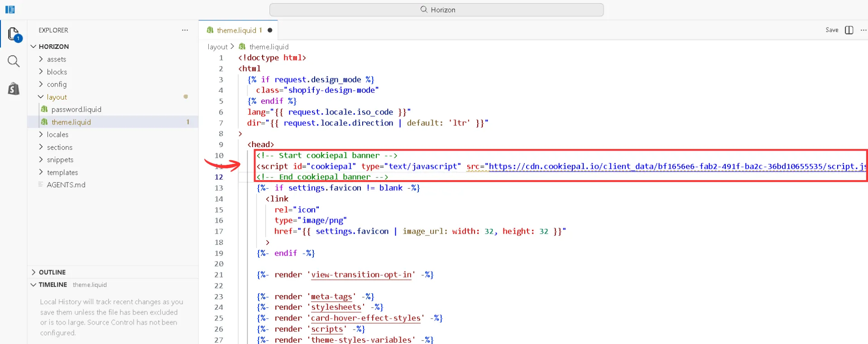868x344 pixels.
Task: Expand the locales folder
Action: pos(41,134)
